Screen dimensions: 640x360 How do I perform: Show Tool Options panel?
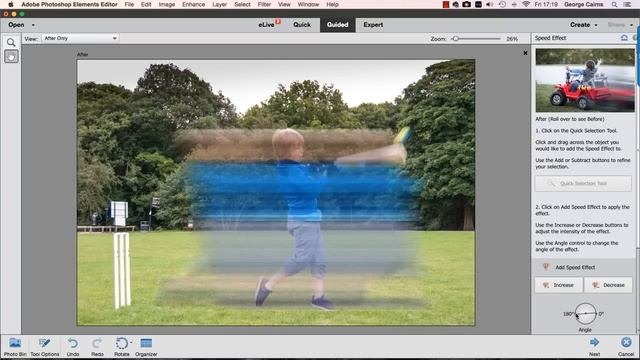(x=44, y=347)
